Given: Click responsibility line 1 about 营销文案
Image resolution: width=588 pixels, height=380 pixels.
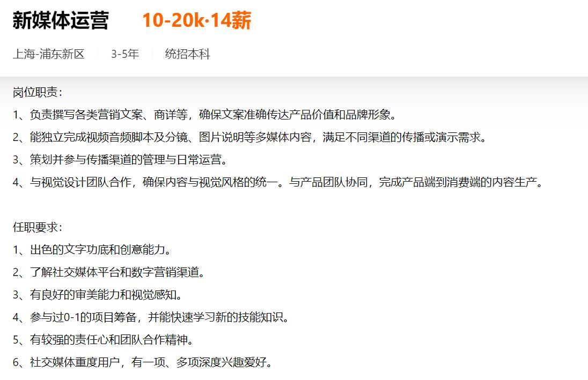Looking at the screenshot, I should (205, 115).
